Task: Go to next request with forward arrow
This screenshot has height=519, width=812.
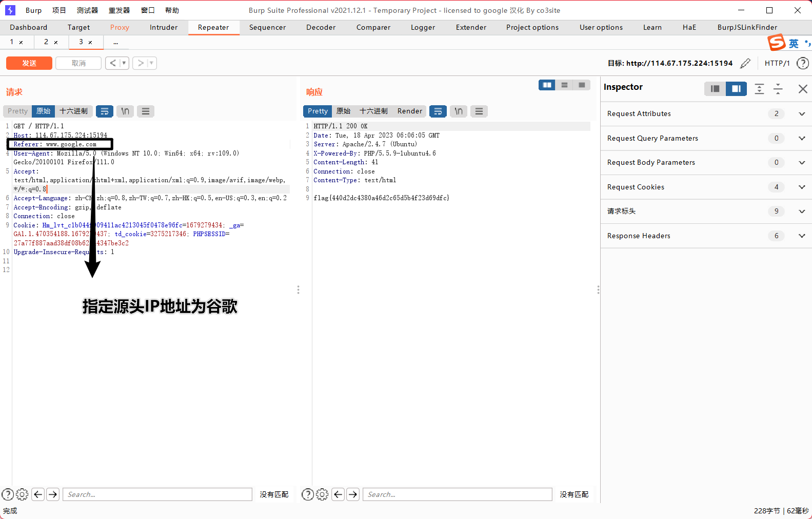Action: 141,63
